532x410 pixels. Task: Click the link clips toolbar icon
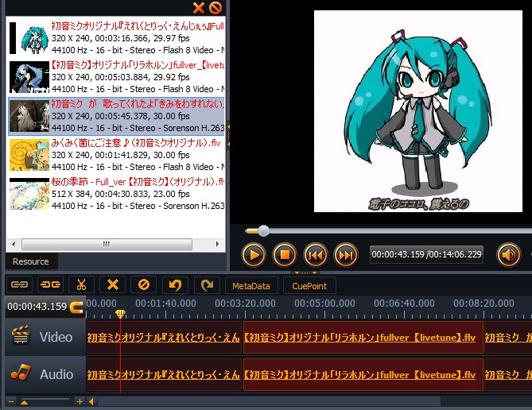click(x=19, y=284)
